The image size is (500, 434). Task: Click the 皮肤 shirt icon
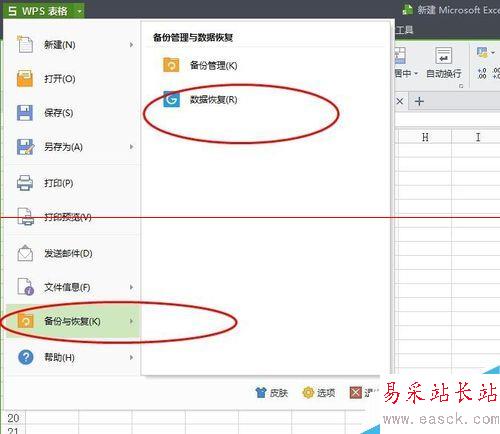click(x=261, y=393)
